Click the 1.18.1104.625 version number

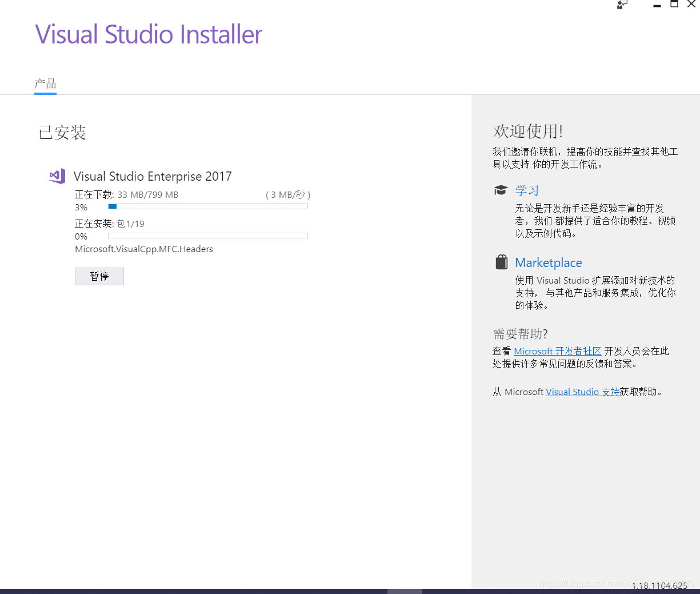click(x=659, y=585)
